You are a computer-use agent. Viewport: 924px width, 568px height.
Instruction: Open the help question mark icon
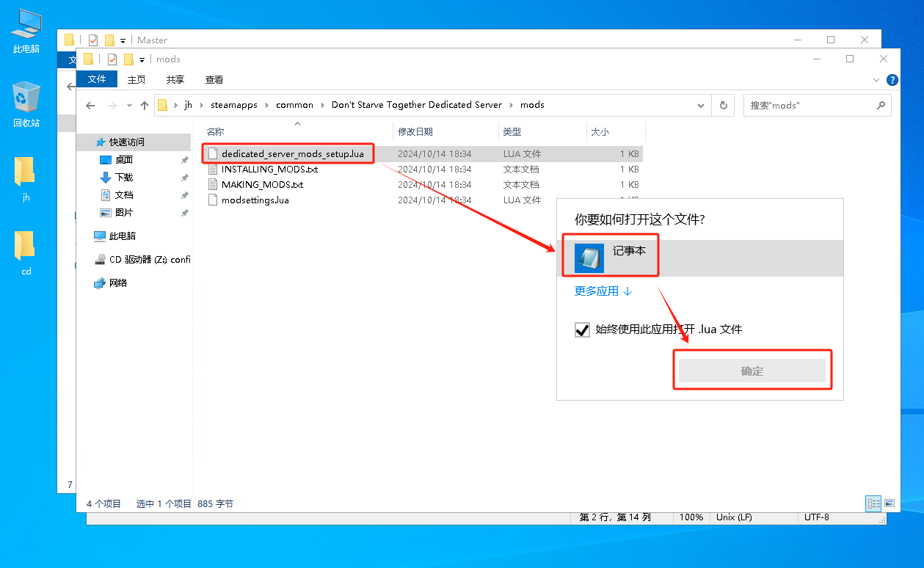[x=892, y=79]
